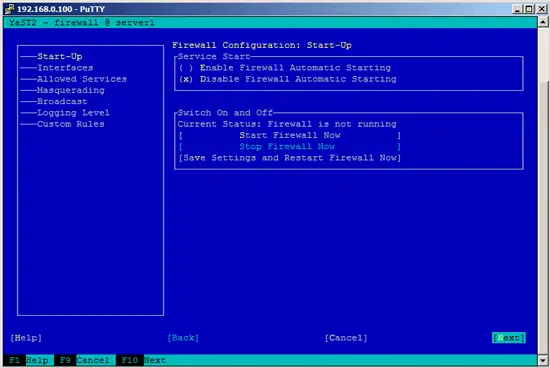The height and width of the screenshot is (368, 550).
Task: Open the Interfaces section
Action: tap(65, 68)
